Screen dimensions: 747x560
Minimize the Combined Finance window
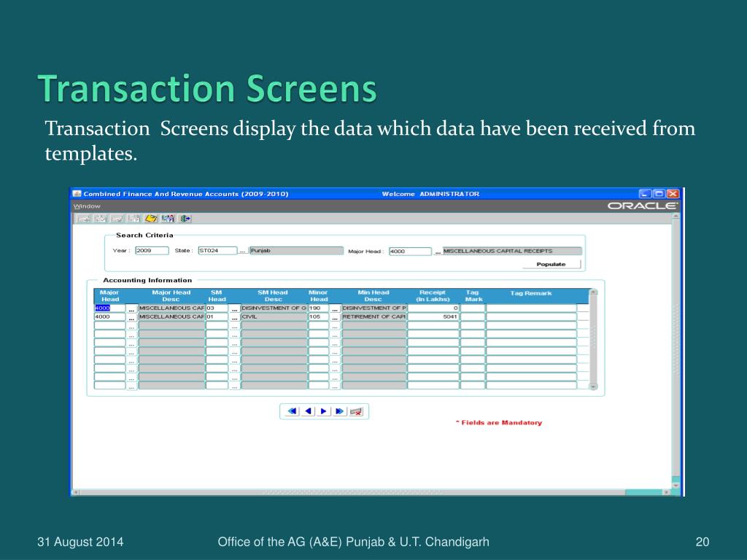(645, 193)
